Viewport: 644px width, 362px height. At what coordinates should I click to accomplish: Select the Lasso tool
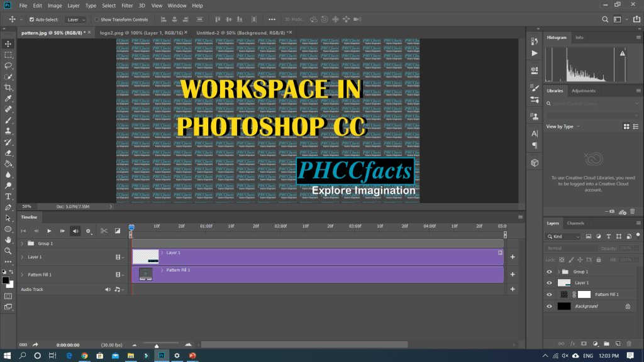click(x=8, y=65)
